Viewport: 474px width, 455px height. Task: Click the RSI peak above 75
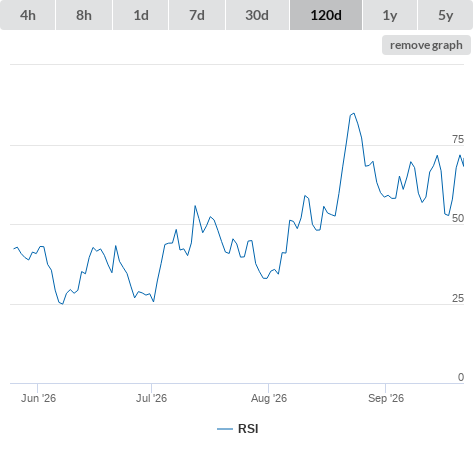tap(353, 114)
